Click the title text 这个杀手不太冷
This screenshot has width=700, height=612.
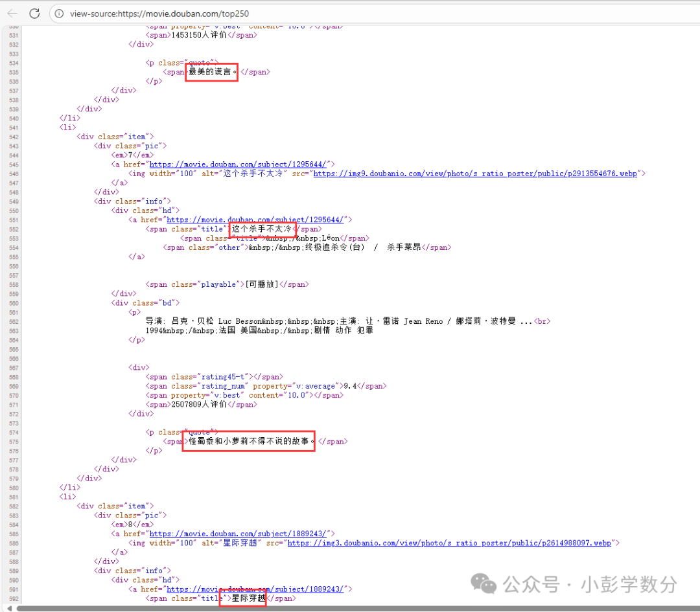[x=262, y=229]
